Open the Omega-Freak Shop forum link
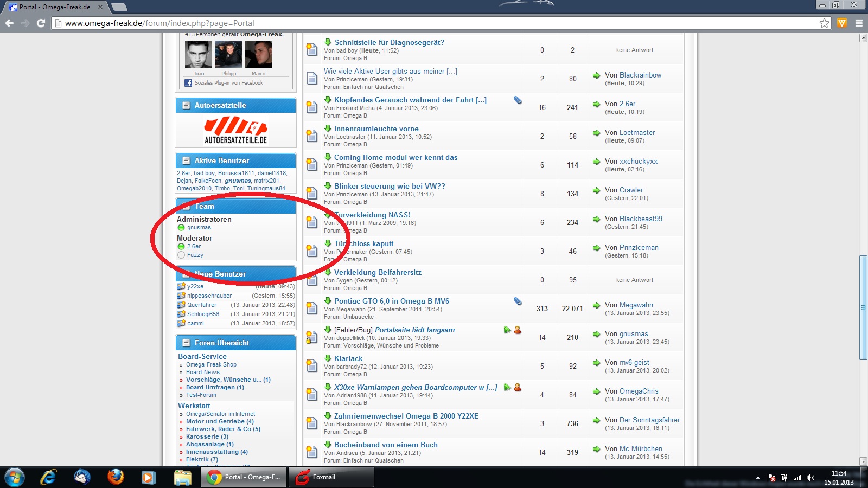The height and width of the screenshot is (488, 868). tap(211, 364)
